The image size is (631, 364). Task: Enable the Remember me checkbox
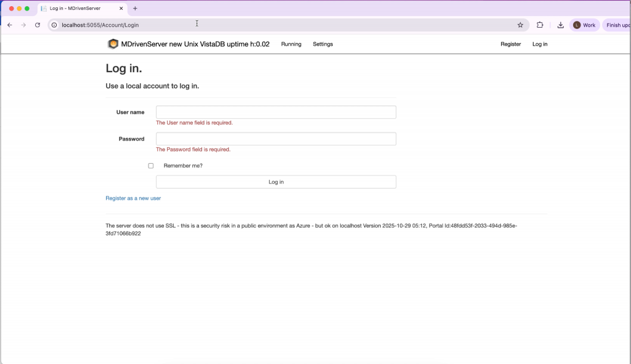pyautogui.click(x=151, y=166)
